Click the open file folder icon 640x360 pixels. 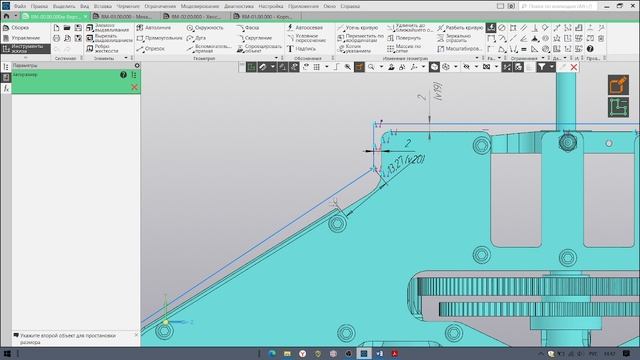point(67,28)
